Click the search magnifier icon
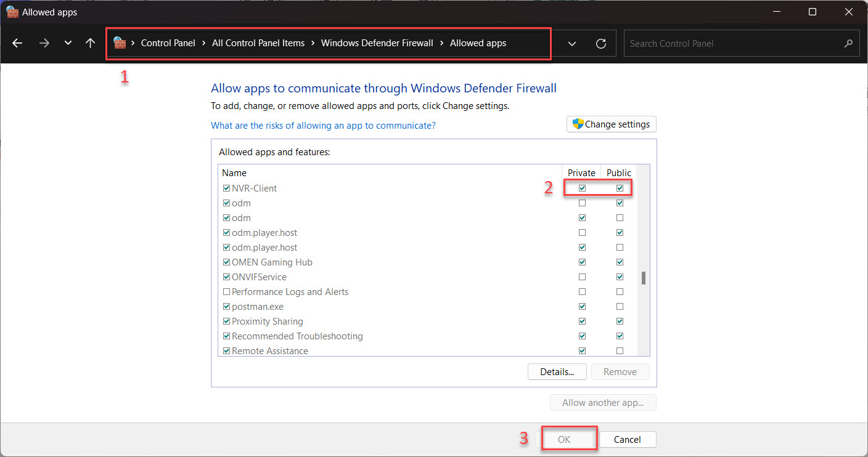The width and height of the screenshot is (868, 457). click(849, 44)
